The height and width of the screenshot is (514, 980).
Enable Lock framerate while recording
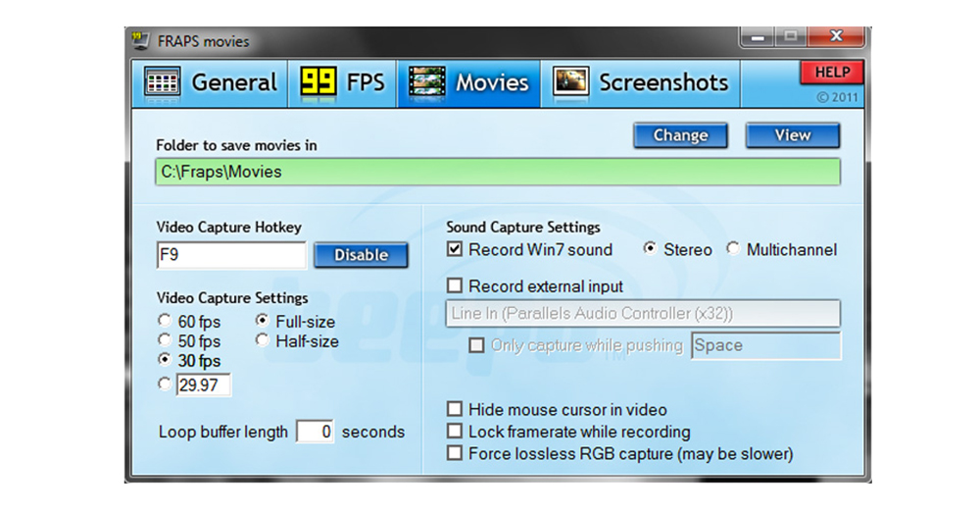(455, 432)
